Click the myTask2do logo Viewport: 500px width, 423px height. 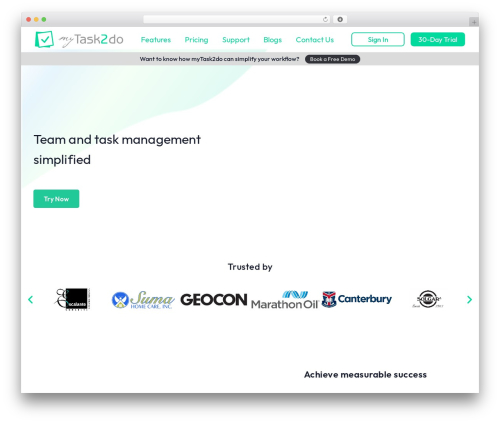click(x=79, y=39)
